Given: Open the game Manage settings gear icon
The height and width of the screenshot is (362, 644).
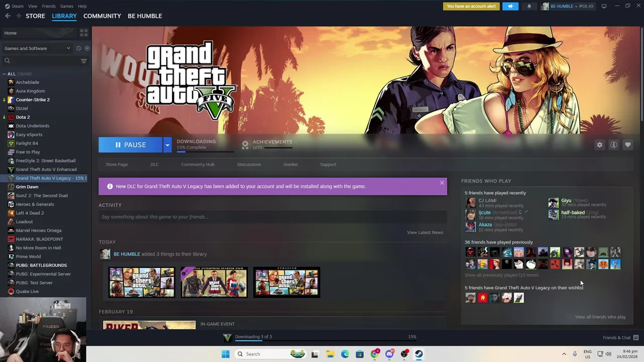Looking at the screenshot, I should point(599,145).
